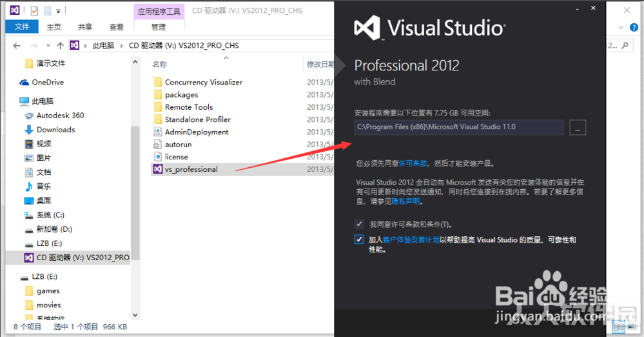The width and height of the screenshot is (644, 337).
Task: Click CD 驱动器 (V:) breadcrumb in address bar
Action: click(x=184, y=46)
